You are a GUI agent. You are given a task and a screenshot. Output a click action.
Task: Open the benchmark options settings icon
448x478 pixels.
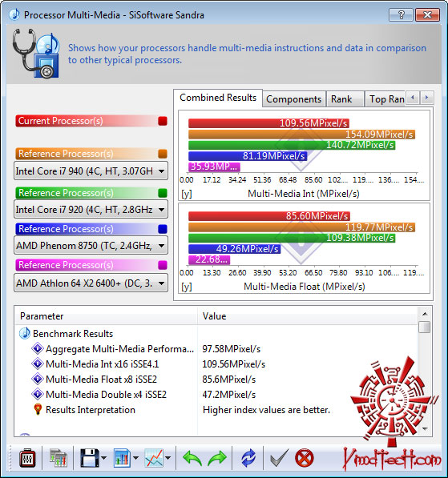[27, 458]
